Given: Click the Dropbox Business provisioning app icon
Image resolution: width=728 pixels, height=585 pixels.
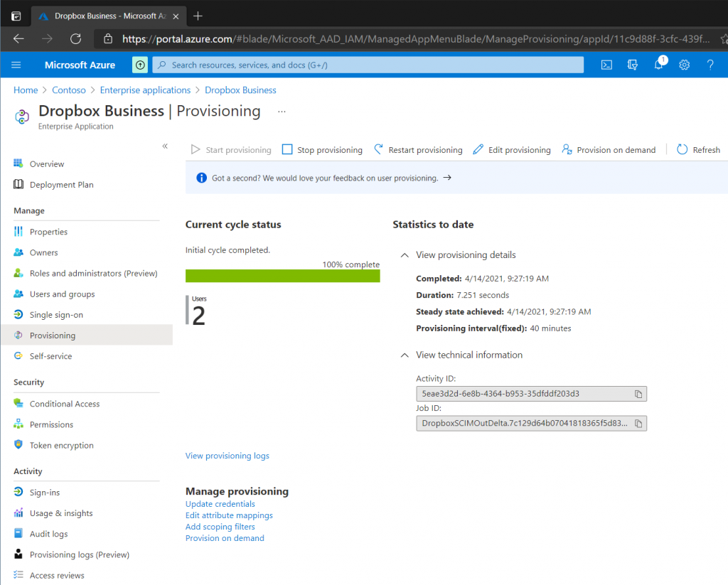Looking at the screenshot, I should click(22, 117).
